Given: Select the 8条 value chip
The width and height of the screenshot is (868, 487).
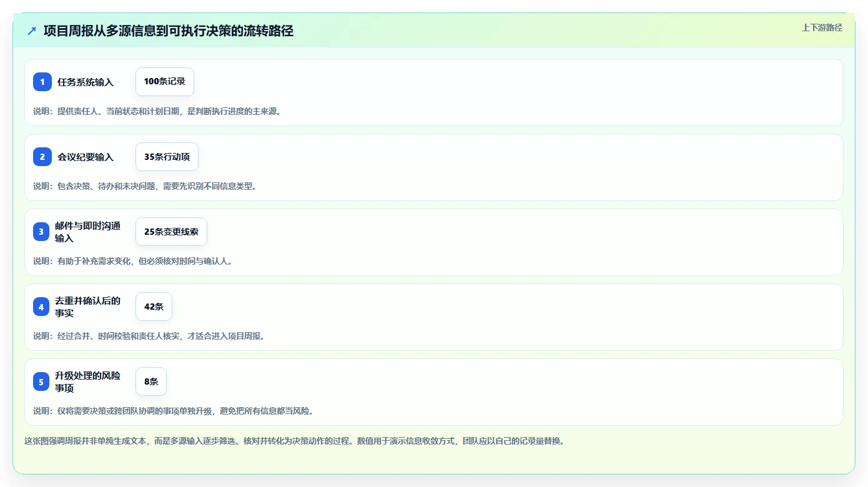Looking at the screenshot, I should [x=151, y=381].
